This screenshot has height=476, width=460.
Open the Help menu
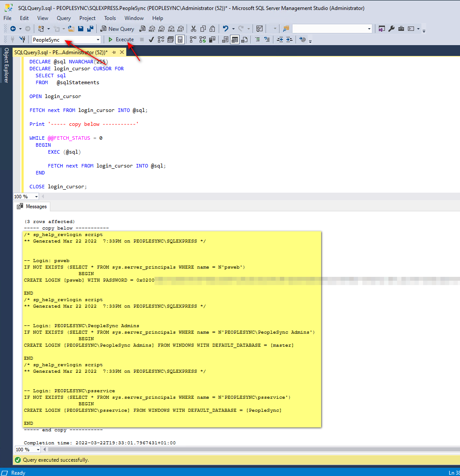click(158, 18)
